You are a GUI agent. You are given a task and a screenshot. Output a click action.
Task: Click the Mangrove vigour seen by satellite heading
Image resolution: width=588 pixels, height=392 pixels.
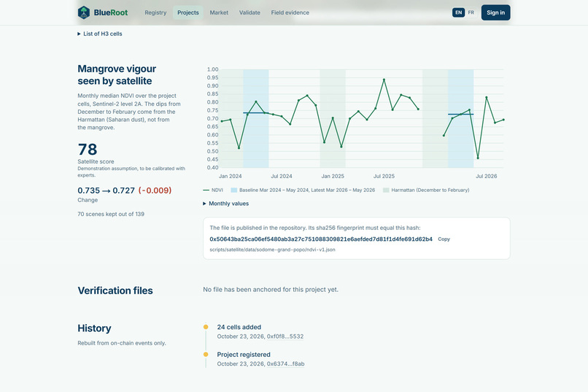coord(117,74)
